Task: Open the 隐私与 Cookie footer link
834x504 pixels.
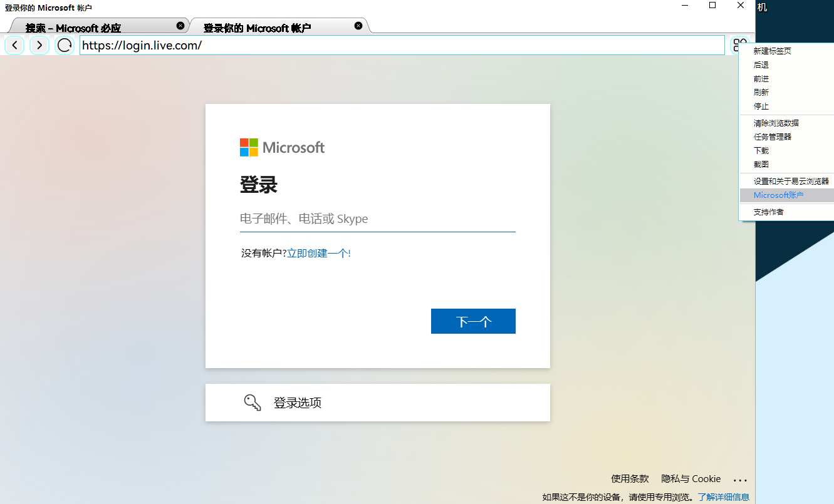Action: (x=691, y=479)
